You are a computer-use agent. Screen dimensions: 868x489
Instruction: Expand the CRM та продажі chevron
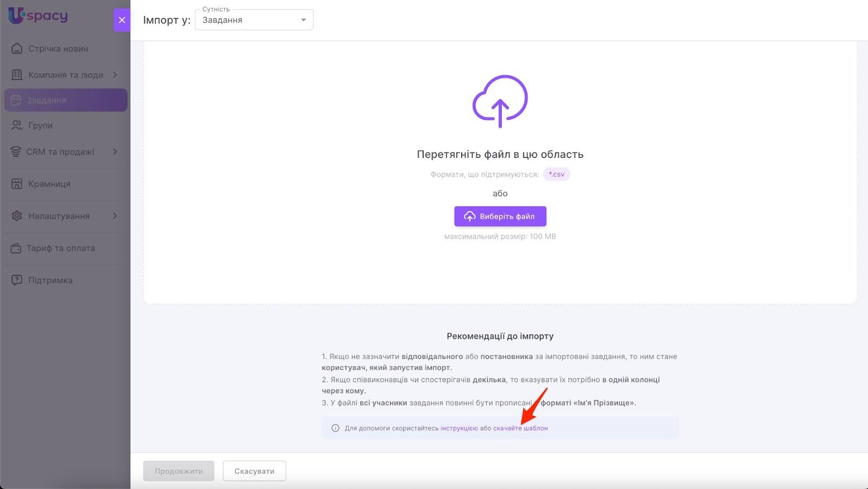[x=115, y=152]
